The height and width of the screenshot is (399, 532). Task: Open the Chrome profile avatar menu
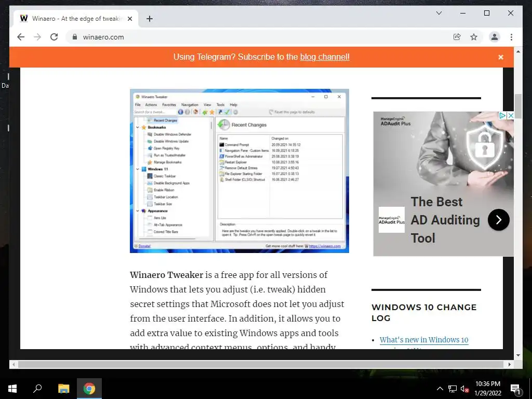tap(495, 37)
